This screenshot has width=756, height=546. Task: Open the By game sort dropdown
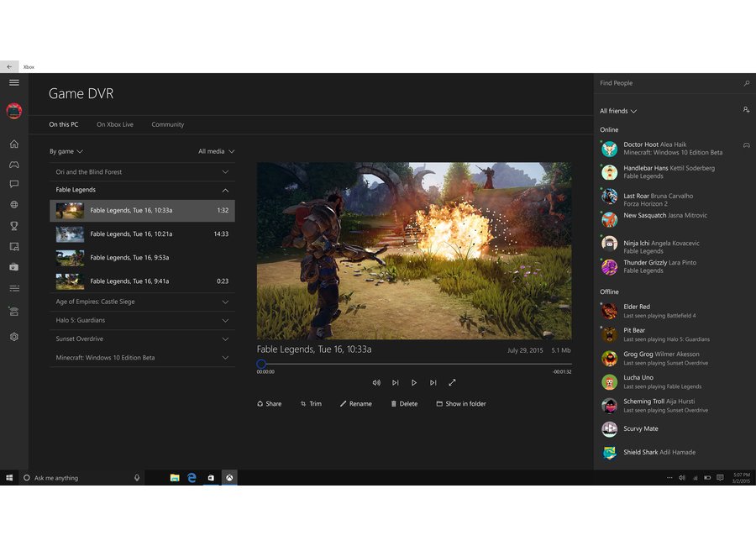[66, 151]
